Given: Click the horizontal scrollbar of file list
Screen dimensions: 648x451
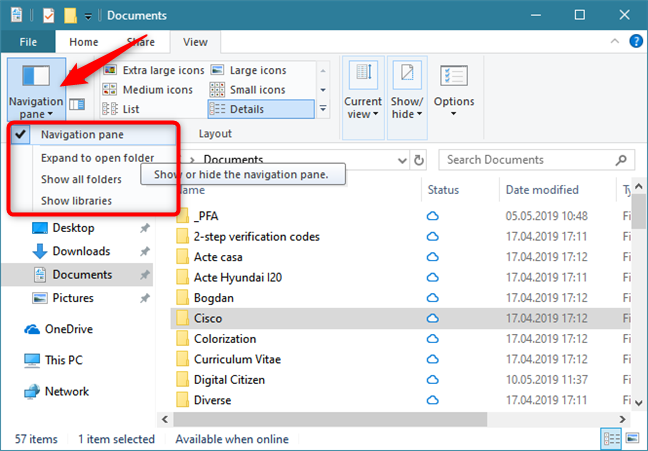Looking at the screenshot, I should (x=330, y=419).
